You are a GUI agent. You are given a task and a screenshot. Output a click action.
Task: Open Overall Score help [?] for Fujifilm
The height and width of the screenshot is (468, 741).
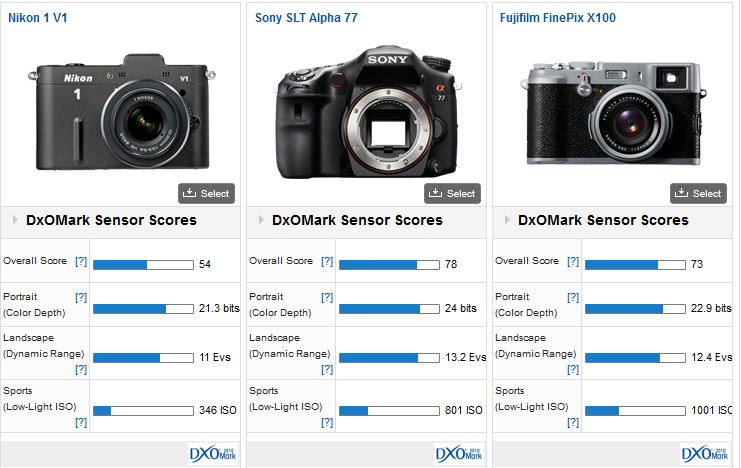point(573,261)
